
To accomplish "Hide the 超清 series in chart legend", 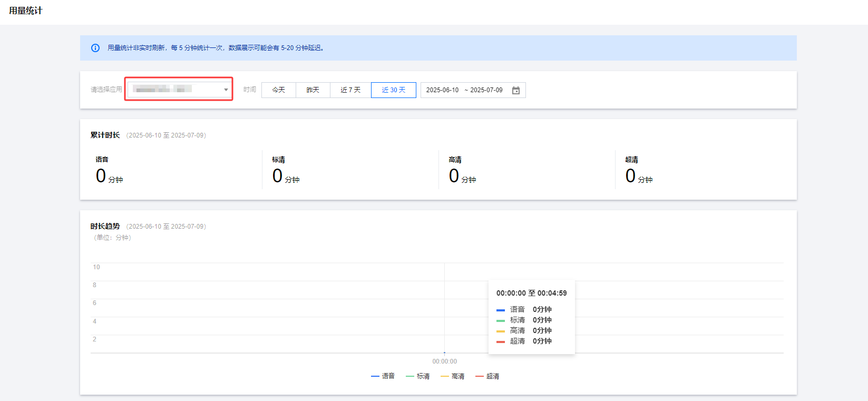I will click(x=487, y=376).
